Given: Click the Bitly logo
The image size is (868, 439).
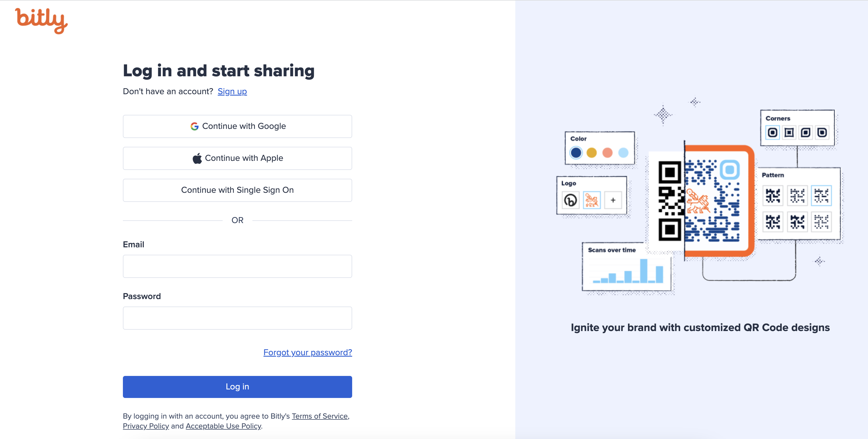Looking at the screenshot, I should click(41, 21).
